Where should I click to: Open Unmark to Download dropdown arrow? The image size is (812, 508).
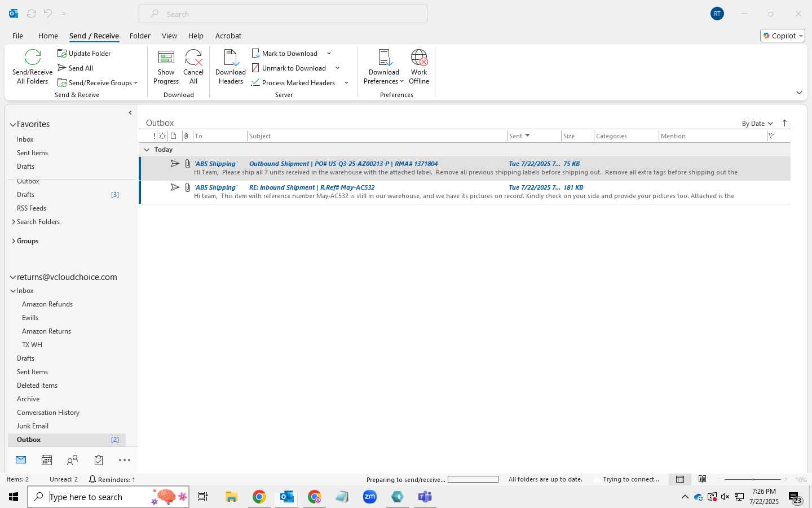[x=337, y=68]
